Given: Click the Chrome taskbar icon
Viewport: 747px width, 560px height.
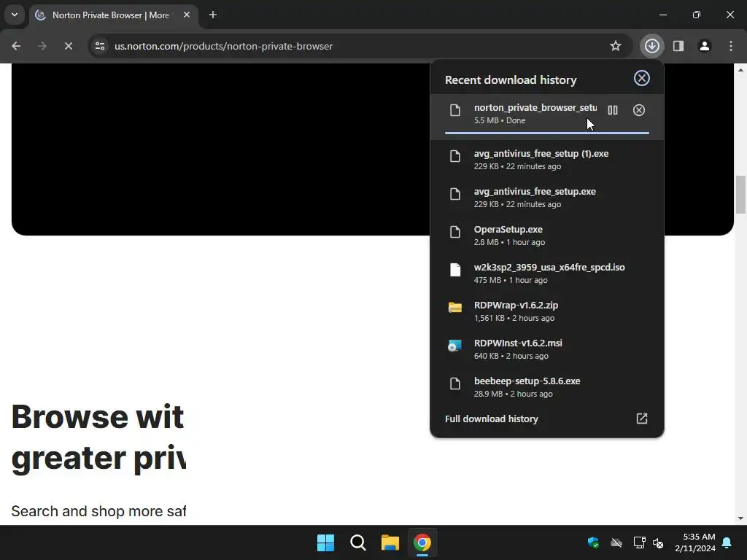Looking at the screenshot, I should point(422,542).
